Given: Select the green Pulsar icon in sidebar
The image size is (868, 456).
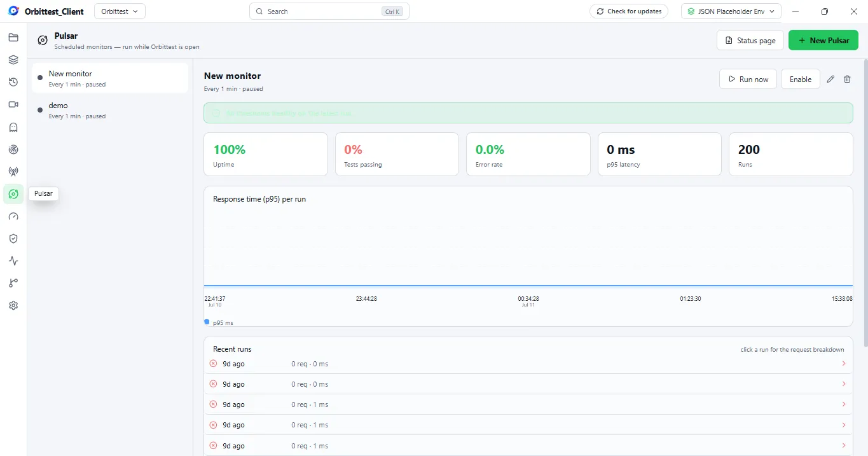Looking at the screenshot, I should 13,194.
